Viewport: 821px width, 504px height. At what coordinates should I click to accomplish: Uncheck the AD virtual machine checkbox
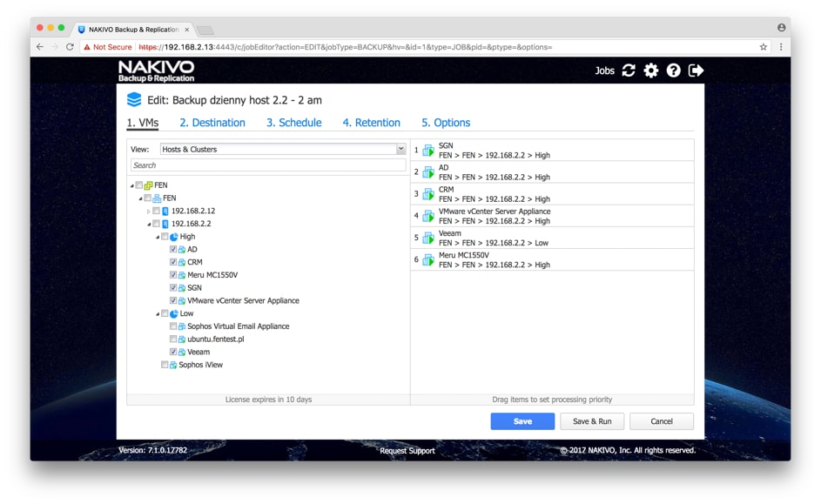(x=173, y=250)
